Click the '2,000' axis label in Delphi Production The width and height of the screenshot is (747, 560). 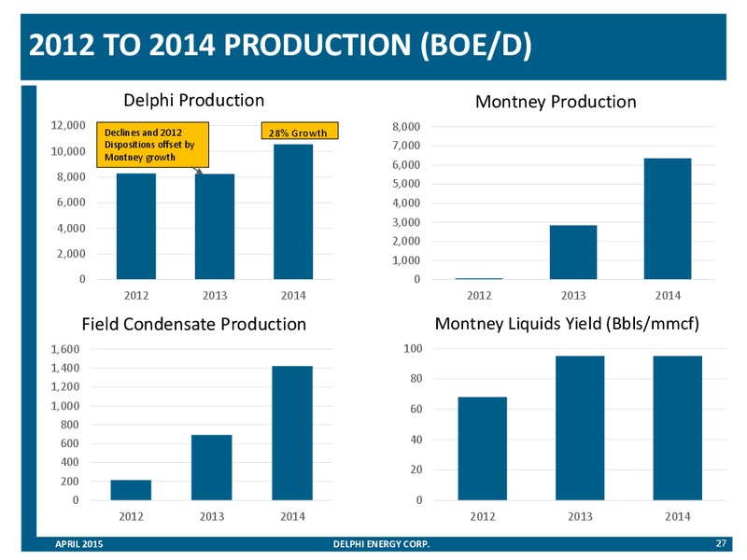click(71, 254)
